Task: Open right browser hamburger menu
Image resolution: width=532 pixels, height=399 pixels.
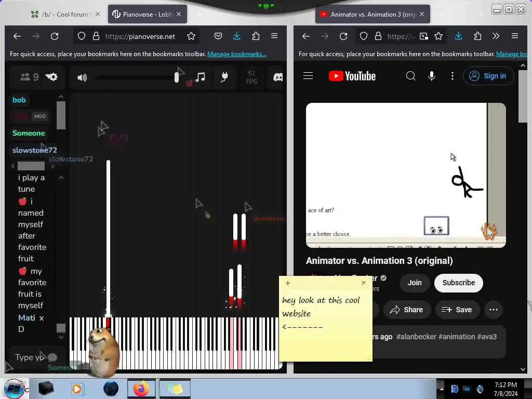Action: pos(515,36)
